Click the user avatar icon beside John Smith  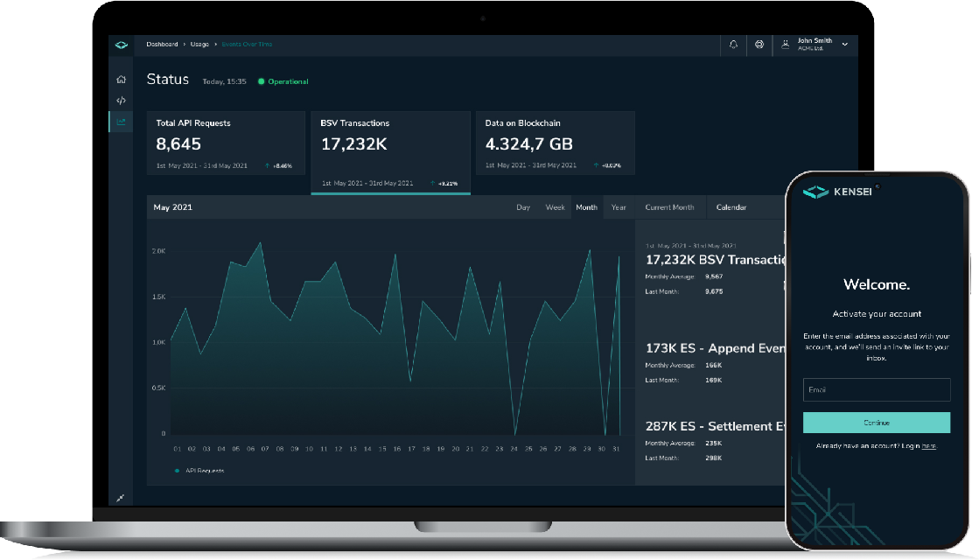click(x=786, y=45)
